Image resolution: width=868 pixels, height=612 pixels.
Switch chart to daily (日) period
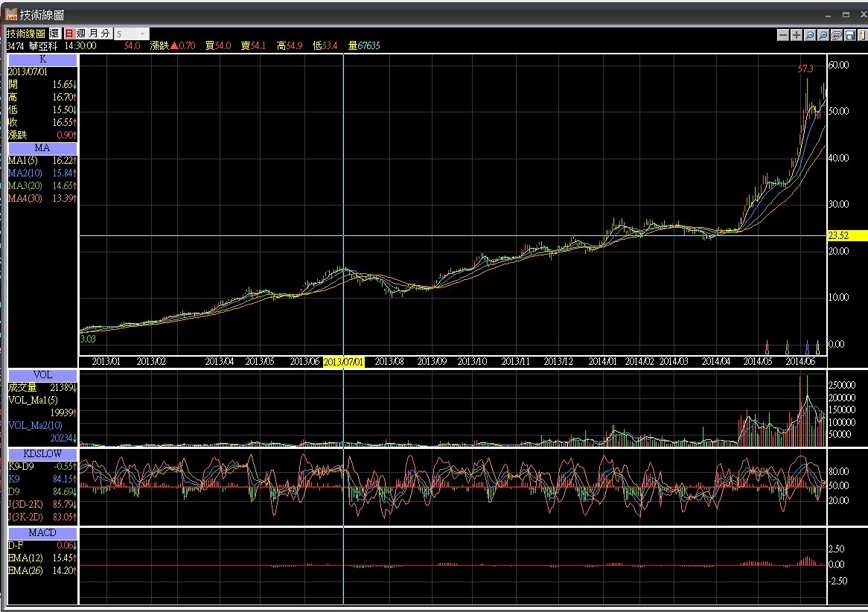(x=69, y=34)
